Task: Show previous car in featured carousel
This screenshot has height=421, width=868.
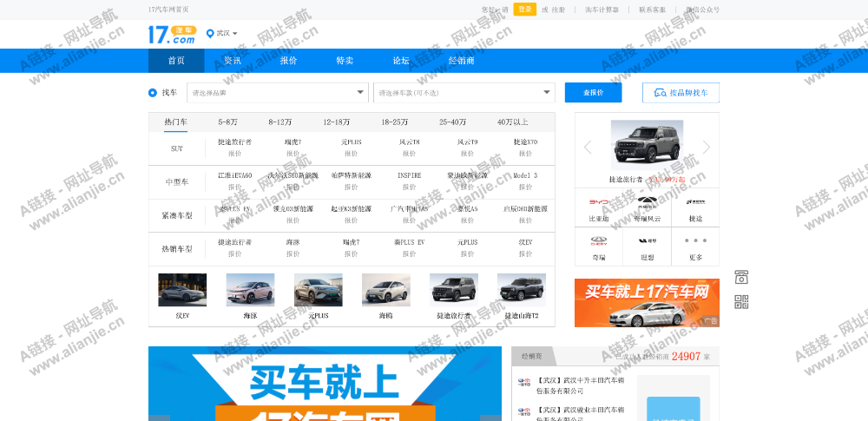Action: [588, 147]
